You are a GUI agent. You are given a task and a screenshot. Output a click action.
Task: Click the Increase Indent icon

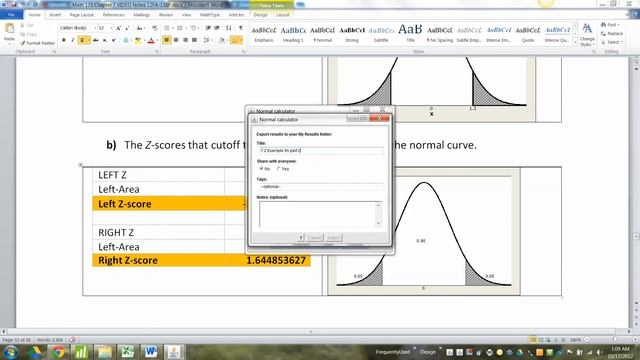(217, 28)
